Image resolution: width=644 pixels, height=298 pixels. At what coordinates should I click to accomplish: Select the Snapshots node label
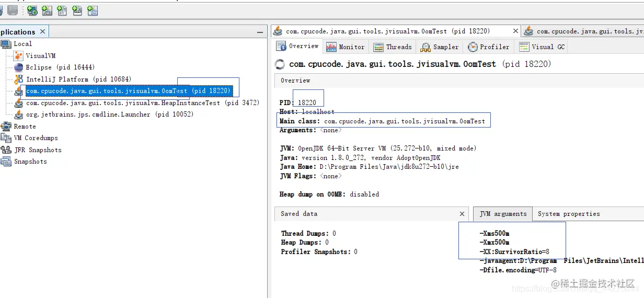click(30, 162)
